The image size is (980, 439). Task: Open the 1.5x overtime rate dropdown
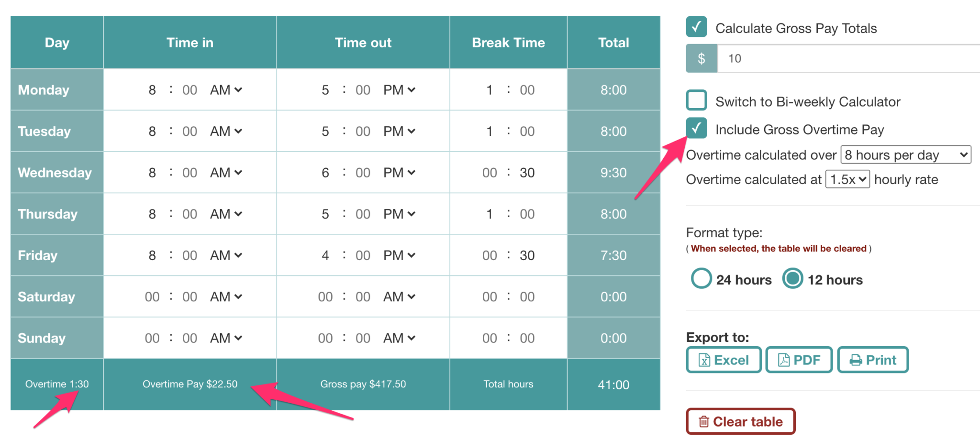[847, 179]
